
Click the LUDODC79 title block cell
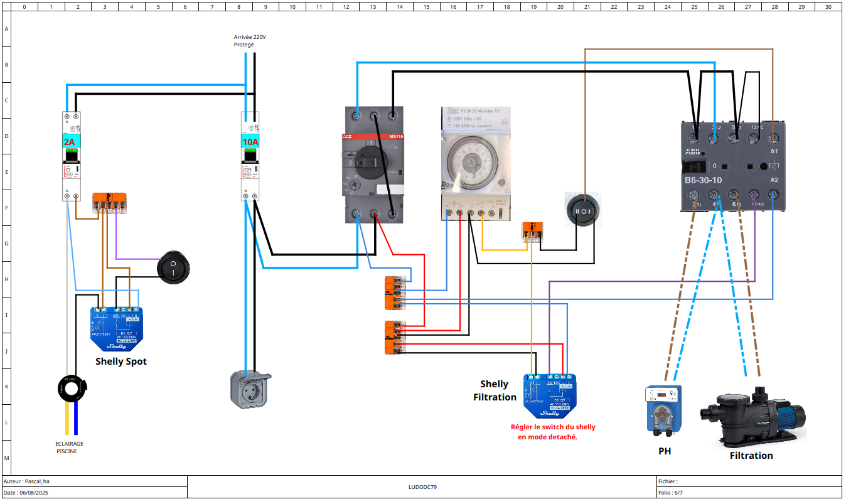click(x=422, y=486)
